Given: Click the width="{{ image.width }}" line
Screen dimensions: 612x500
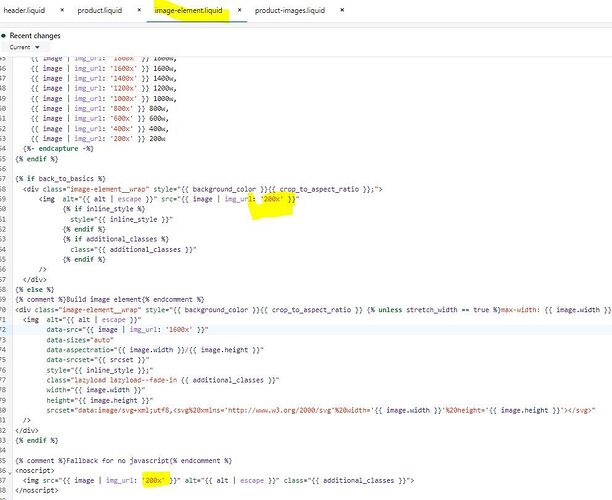Looking at the screenshot, I should (x=96, y=390).
